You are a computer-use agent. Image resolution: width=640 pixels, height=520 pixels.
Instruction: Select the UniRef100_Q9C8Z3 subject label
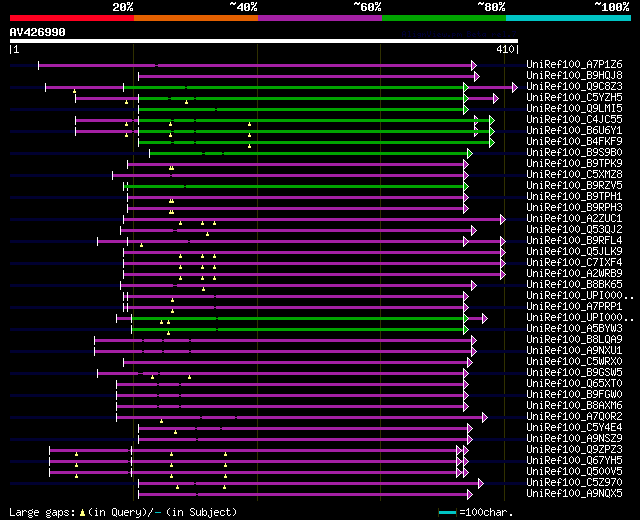(574, 87)
